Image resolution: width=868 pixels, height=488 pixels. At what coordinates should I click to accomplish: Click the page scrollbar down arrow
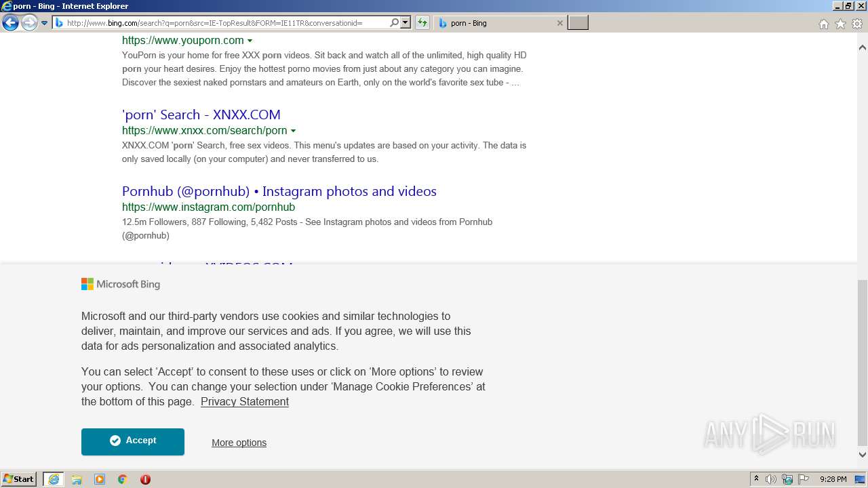click(x=863, y=455)
